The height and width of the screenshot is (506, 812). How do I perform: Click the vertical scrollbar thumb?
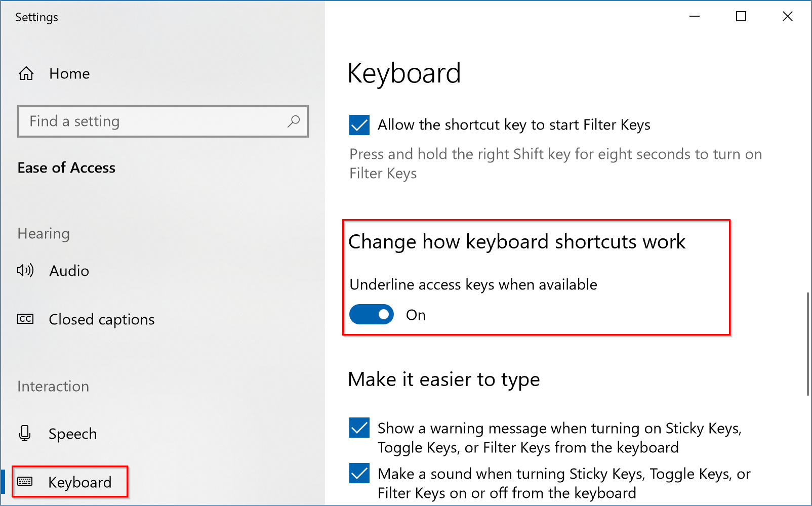pos(808,344)
